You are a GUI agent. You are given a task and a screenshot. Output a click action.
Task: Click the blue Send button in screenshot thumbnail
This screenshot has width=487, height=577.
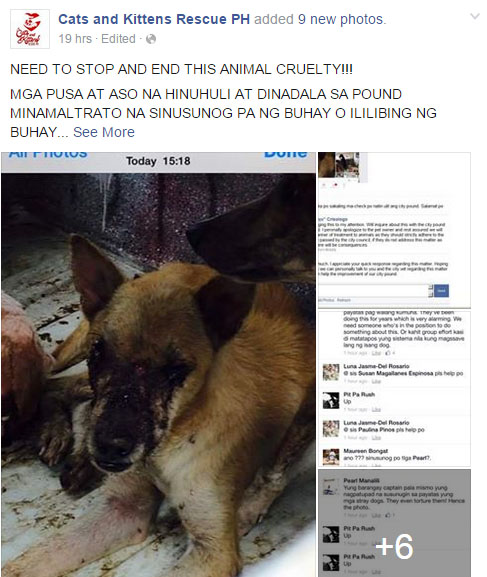pos(441,291)
